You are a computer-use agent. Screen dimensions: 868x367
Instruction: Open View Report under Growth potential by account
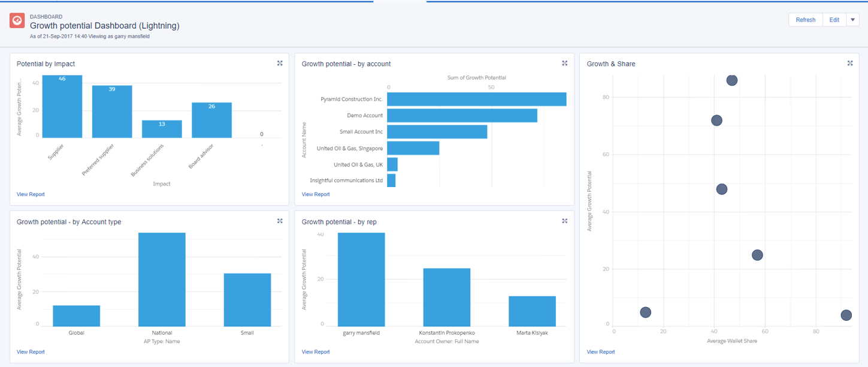[316, 194]
